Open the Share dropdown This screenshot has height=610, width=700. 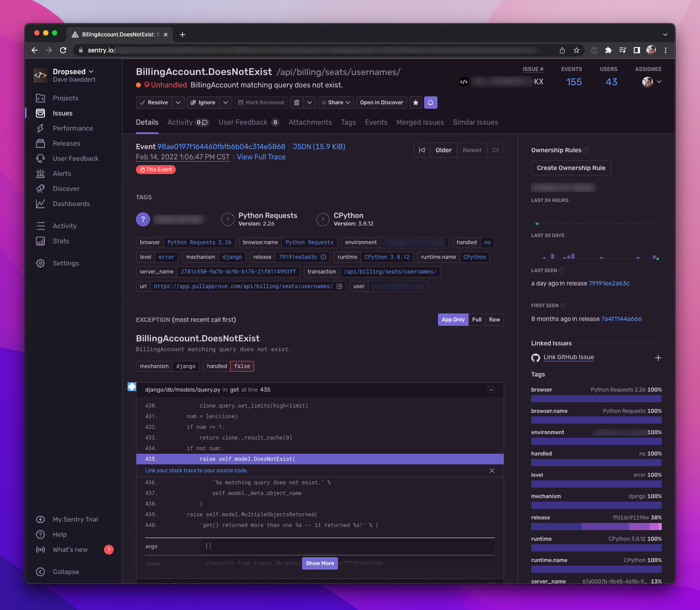[336, 103]
